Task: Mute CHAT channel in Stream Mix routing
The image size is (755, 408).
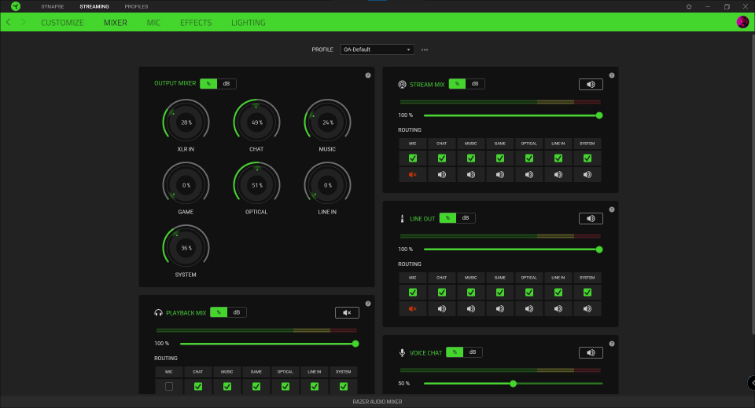Action: [x=442, y=174]
